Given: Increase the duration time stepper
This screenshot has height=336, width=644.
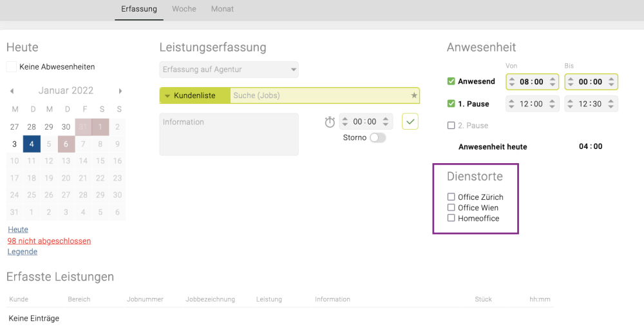Looking at the screenshot, I should click(x=345, y=118).
